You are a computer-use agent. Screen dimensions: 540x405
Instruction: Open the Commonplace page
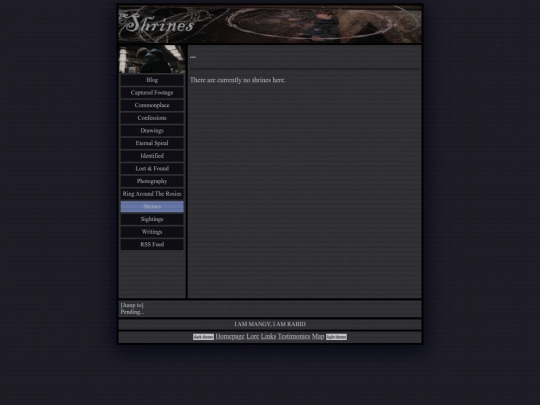152,105
